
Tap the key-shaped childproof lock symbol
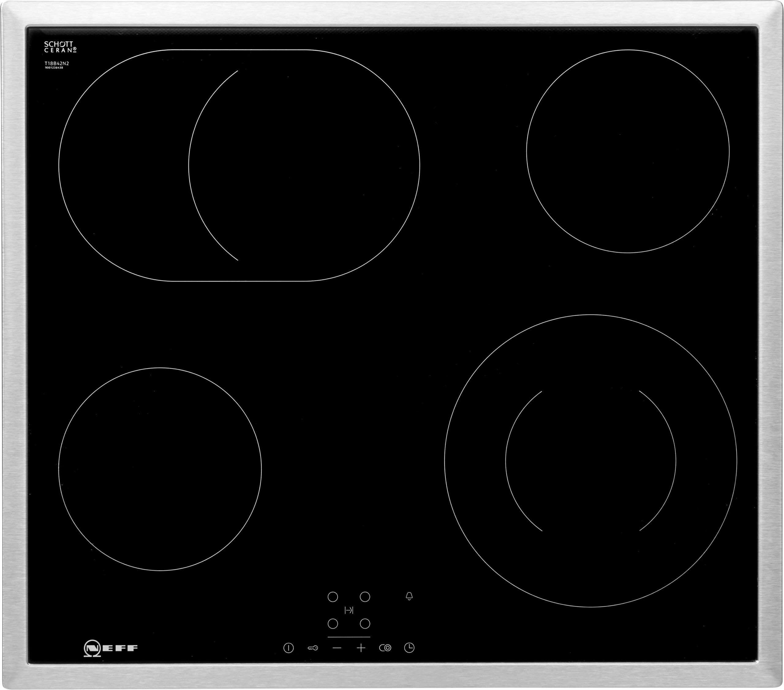coord(313,648)
